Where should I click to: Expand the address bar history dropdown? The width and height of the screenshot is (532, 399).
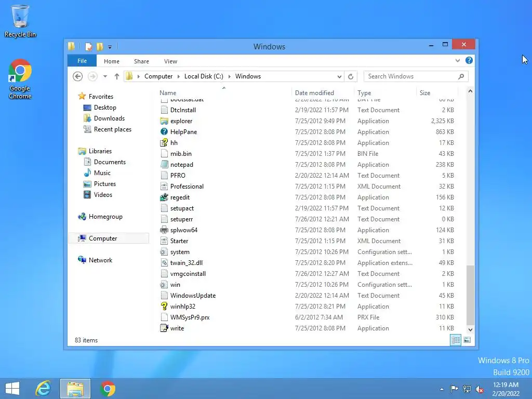coord(339,77)
